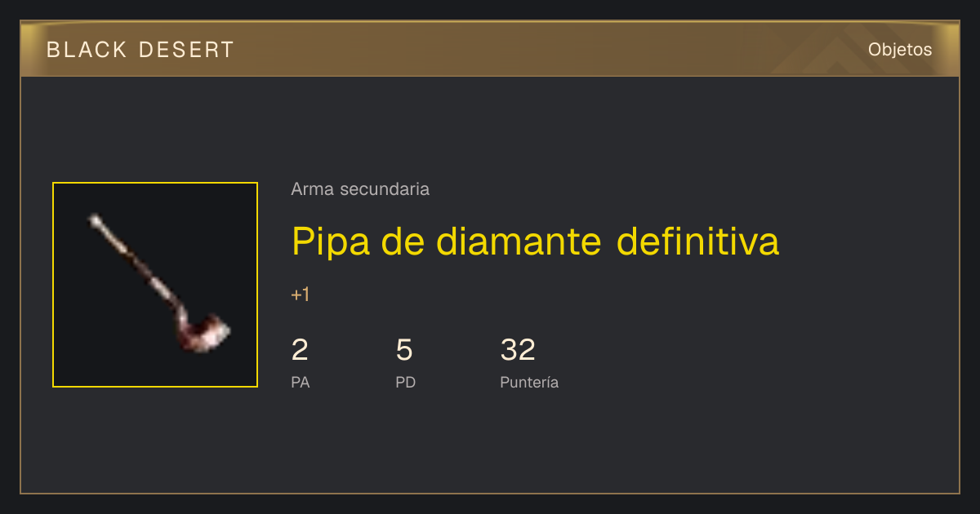Click the PA stat value 2
980x514 pixels.
pyautogui.click(x=300, y=350)
